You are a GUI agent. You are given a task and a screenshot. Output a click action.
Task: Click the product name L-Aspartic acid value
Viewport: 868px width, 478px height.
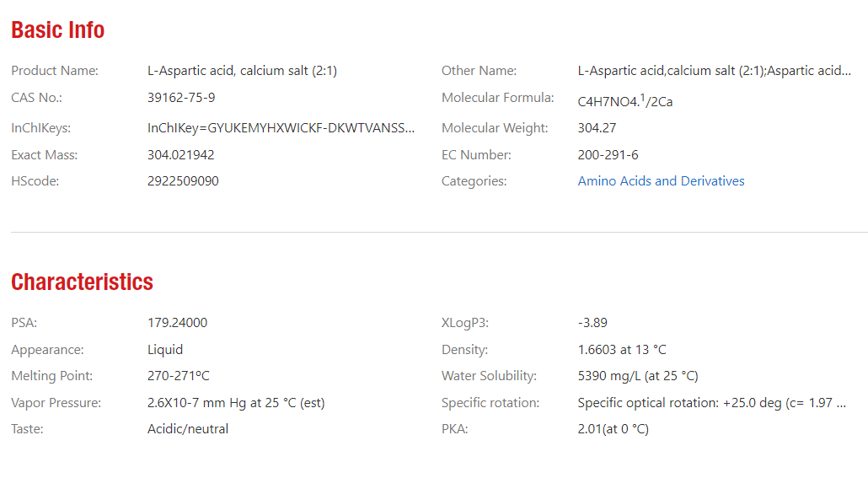(x=242, y=71)
